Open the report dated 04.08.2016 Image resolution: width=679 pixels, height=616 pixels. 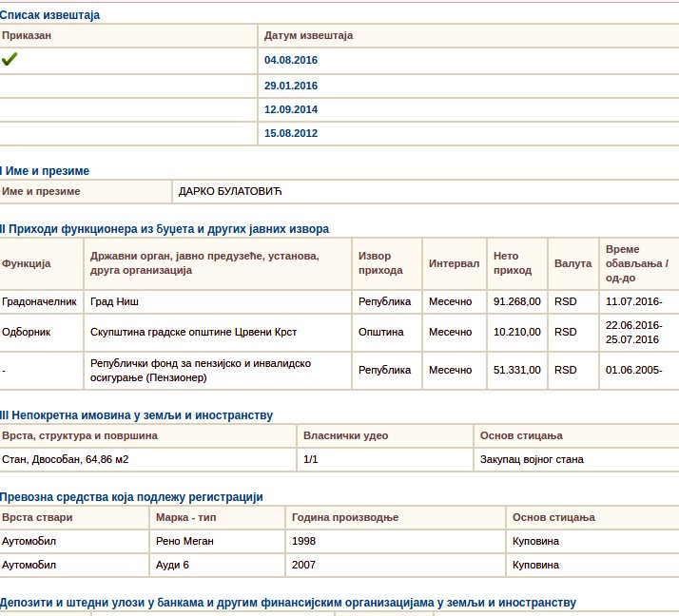tap(291, 60)
